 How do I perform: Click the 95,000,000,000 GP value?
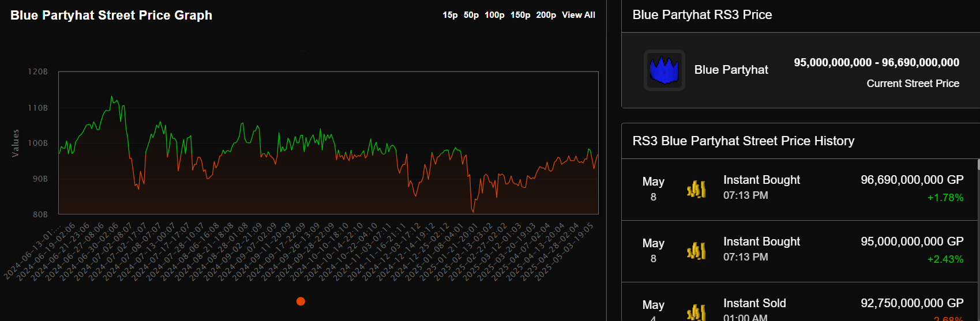pos(912,241)
